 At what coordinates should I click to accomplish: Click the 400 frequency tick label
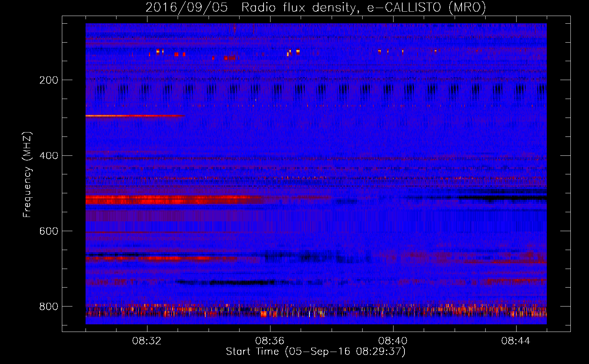[49, 156]
